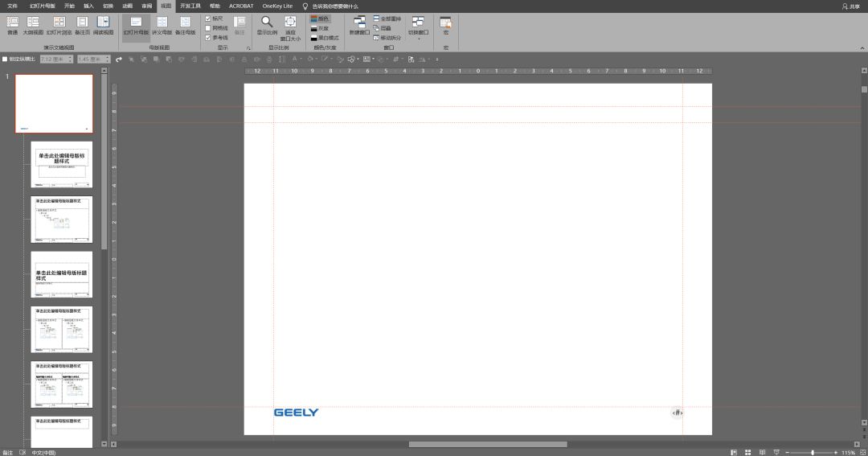Open the 开发工具 developer tab

click(190, 6)
